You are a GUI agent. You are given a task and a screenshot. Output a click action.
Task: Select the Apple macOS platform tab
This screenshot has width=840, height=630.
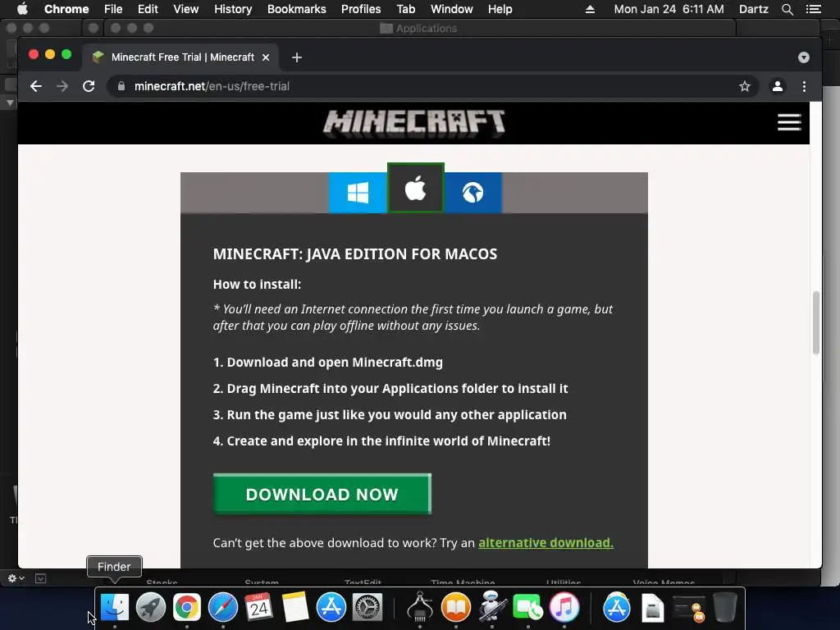416,188
